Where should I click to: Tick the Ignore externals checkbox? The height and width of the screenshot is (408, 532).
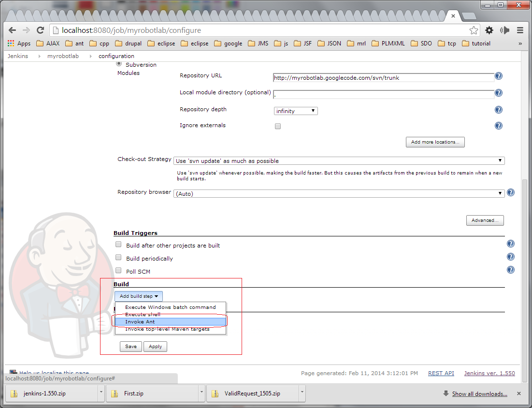[x=278, y=126]
